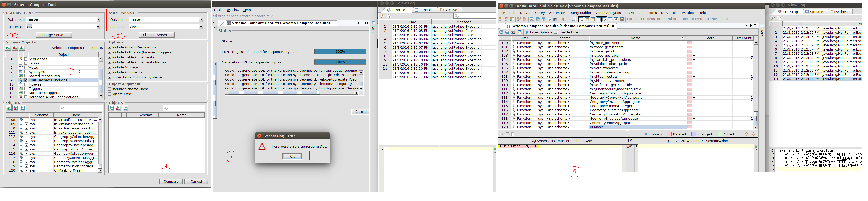
Task: Select all objects above the sys objects list
Action: (x=9, y=108)
